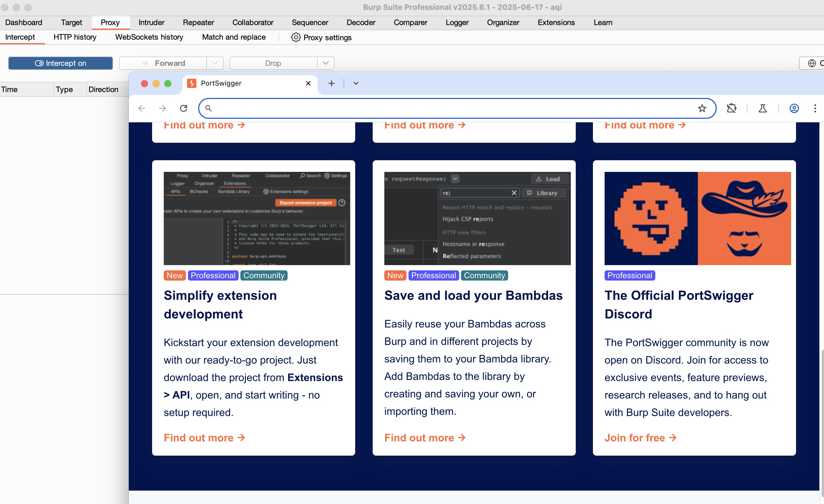Expand the Forward dropdown arrow
This screenshot has width=824, height=504.
pos(215,63)
